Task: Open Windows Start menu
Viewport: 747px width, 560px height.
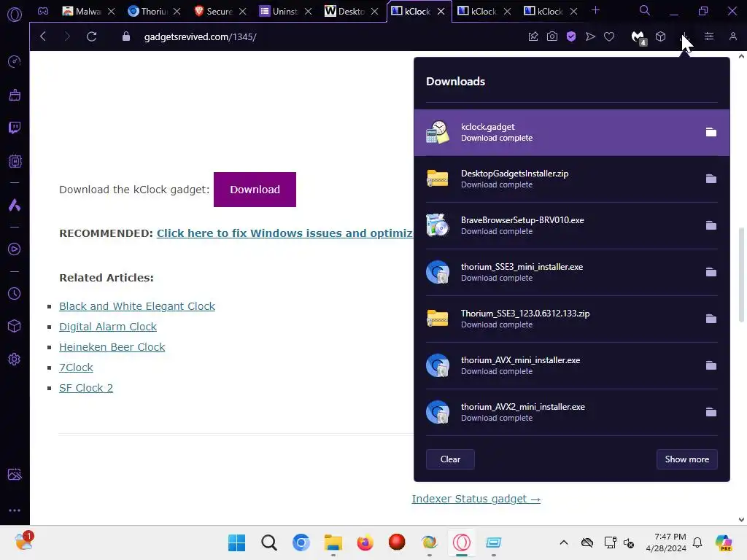Action: coord(237,542)
